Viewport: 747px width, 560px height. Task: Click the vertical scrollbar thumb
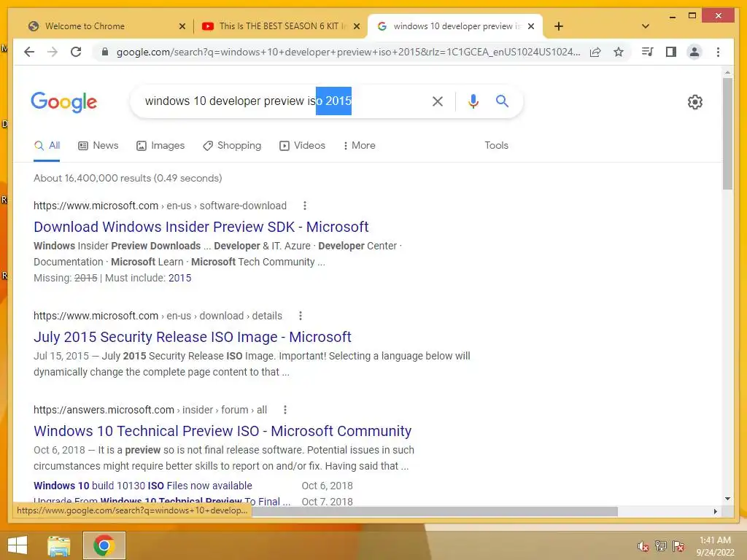[x=727, y=133]
